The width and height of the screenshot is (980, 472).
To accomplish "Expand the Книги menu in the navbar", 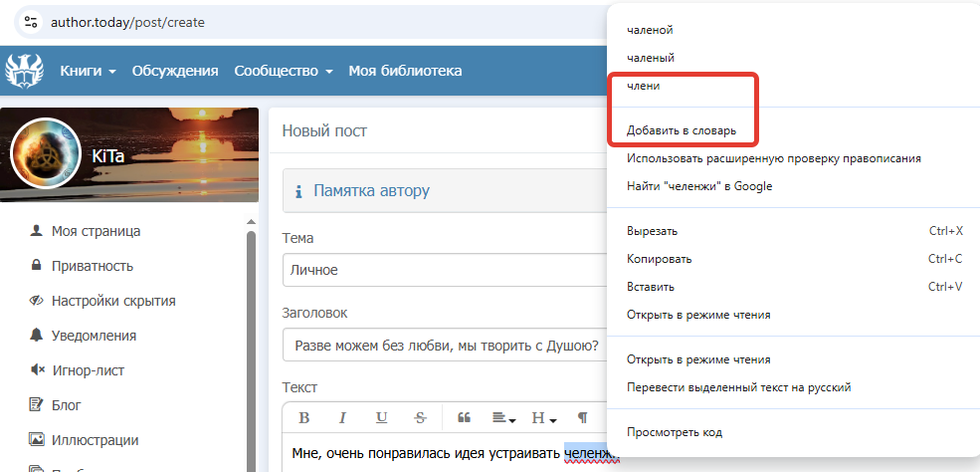I will (x=89, y=71).
